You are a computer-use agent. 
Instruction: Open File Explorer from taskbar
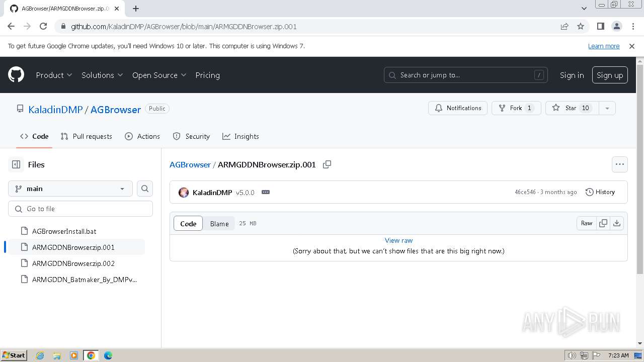pyautogui.click(x=57, y=355)
